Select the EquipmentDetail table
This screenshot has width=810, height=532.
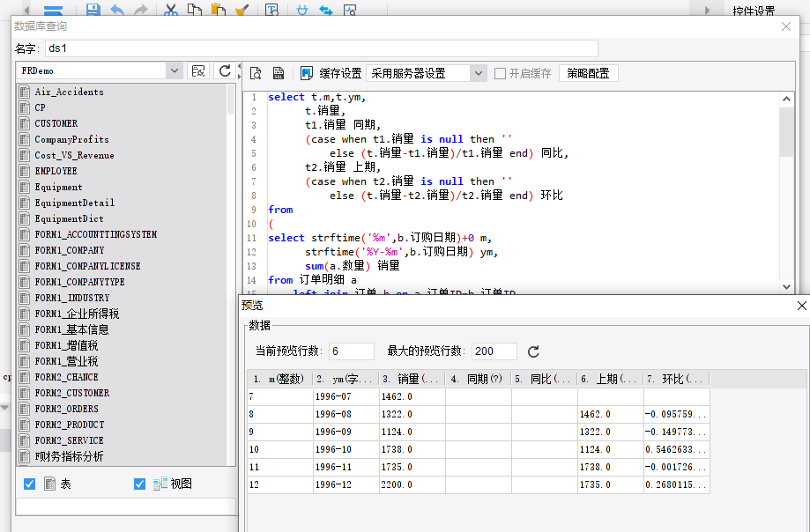tap(74, 203)
